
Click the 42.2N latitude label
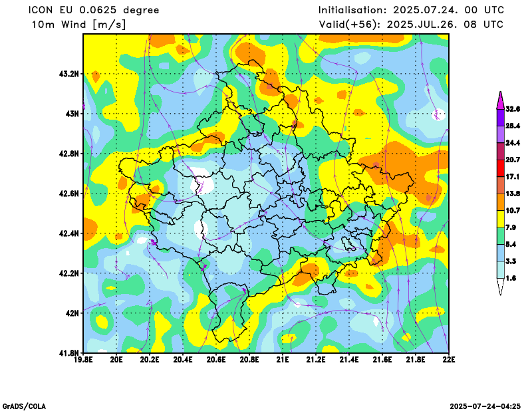[69, 273]
